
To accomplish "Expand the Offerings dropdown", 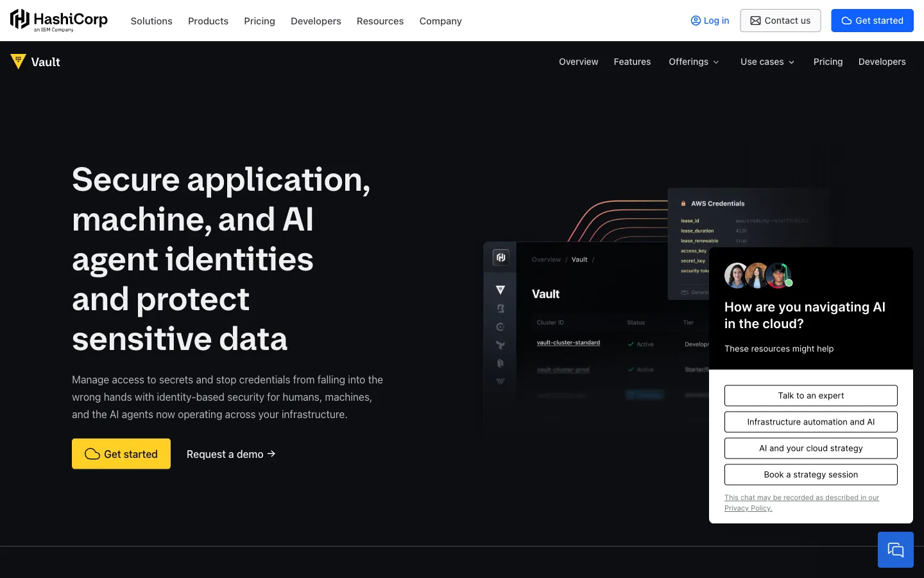I will [694, 62].
